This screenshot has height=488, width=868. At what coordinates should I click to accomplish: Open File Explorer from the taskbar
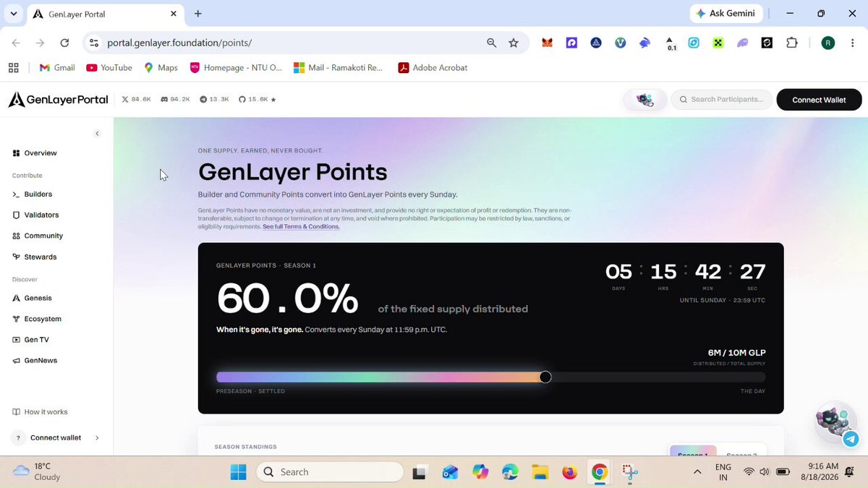pyautogui.click(x=540, y=473)
